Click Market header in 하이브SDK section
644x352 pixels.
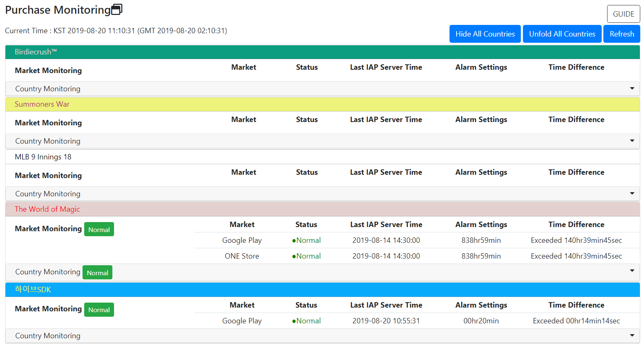click(242, 305)
